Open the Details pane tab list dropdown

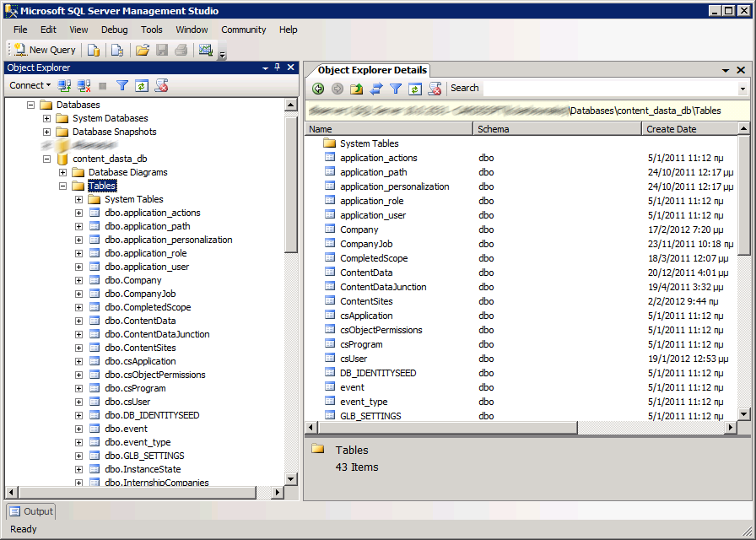[725, 70]
